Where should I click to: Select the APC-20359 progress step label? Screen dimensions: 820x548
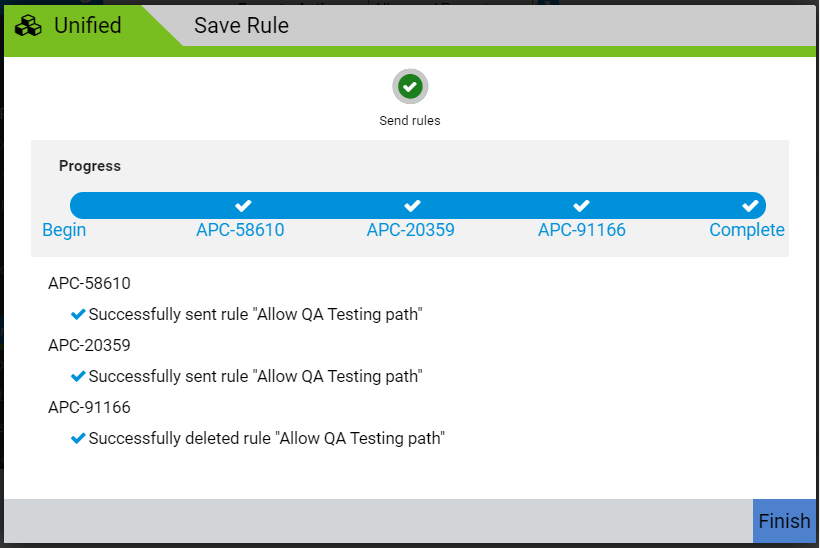point(410,231)
